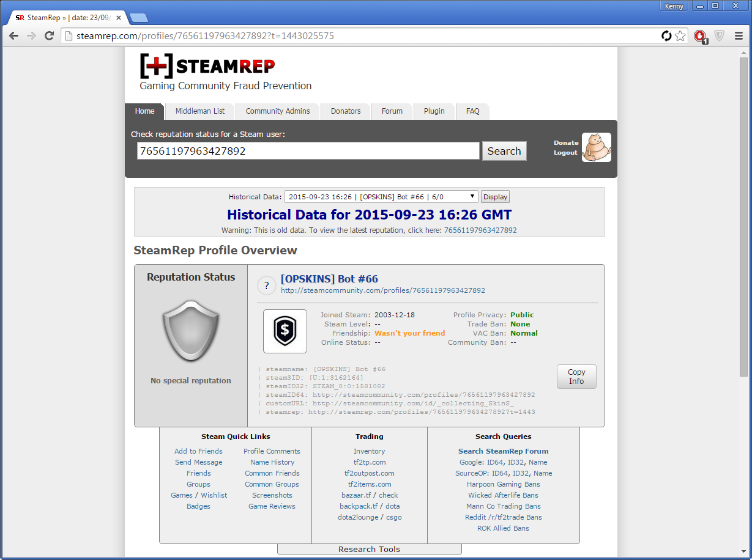The image size is (752, 560).
Task: Open the Chrome hamburger menu
Action: click(739, 36)
